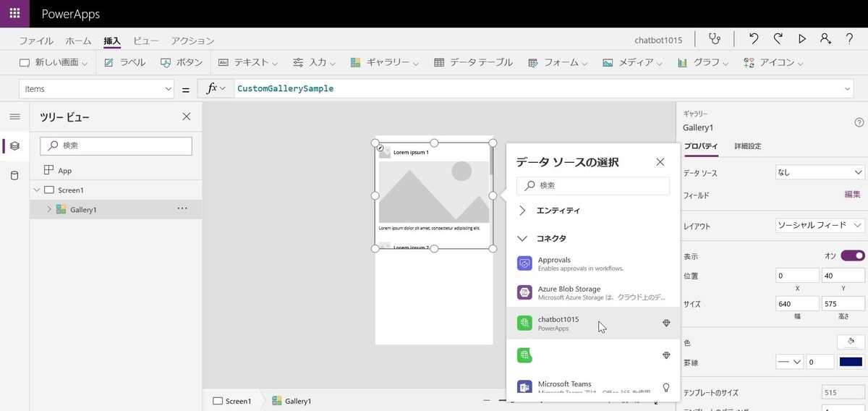Toggle the hamburger menu in left rail

[14, 116]
